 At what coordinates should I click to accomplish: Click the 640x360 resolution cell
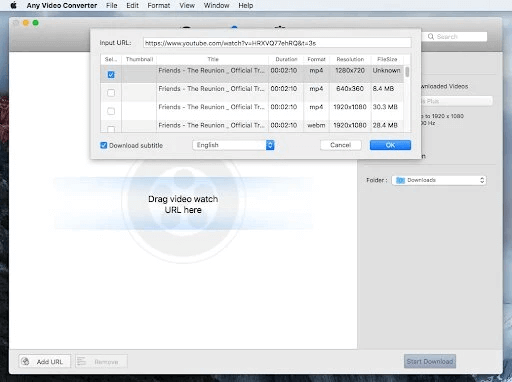click(x=350, y=89)
